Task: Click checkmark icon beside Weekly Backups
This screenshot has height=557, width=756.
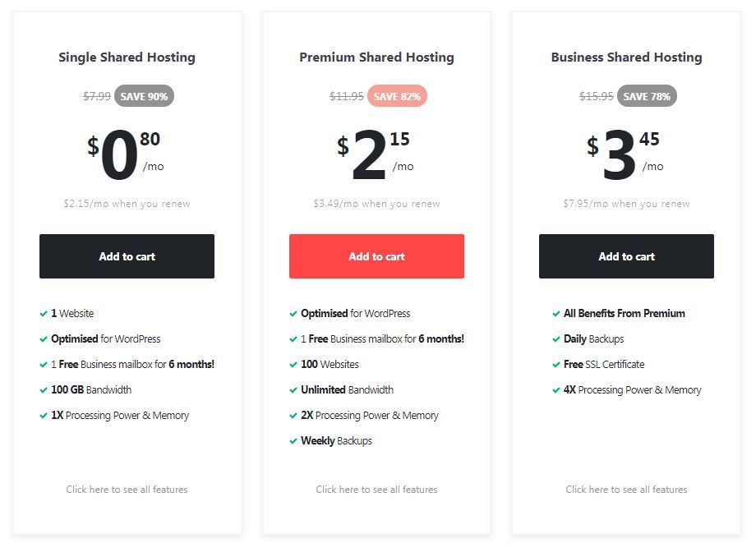Action: [293, 441]
